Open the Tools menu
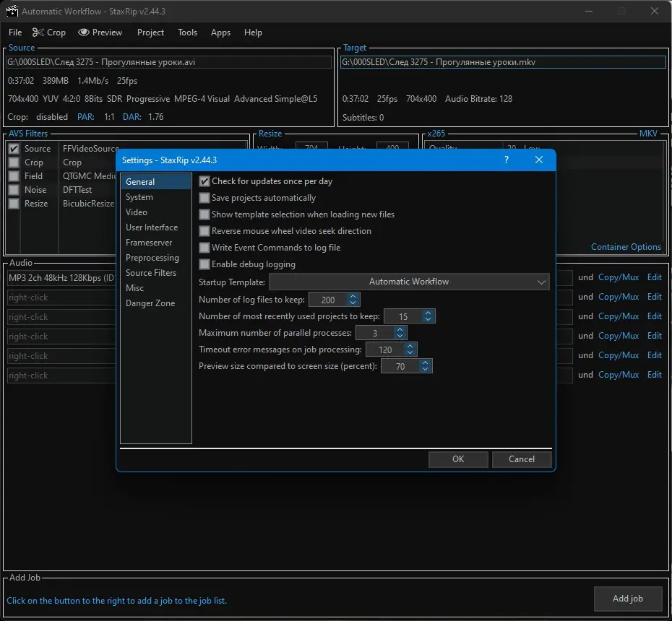This screenshot has width=672, height=621. 187,32
